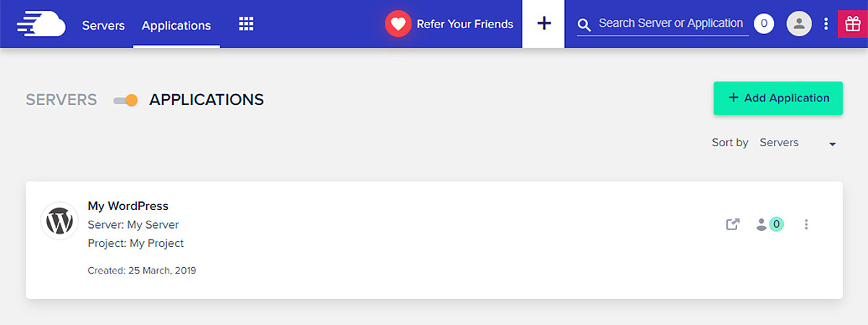The image size is (868, 325).
Task: Open the user profile avatar
Action: coord(799,24)
